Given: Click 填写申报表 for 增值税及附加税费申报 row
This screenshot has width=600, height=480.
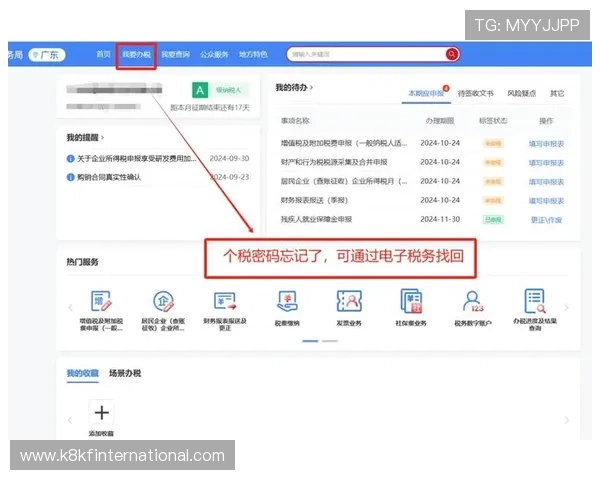Looking at the screenshot, I should (x=546, y=144).
